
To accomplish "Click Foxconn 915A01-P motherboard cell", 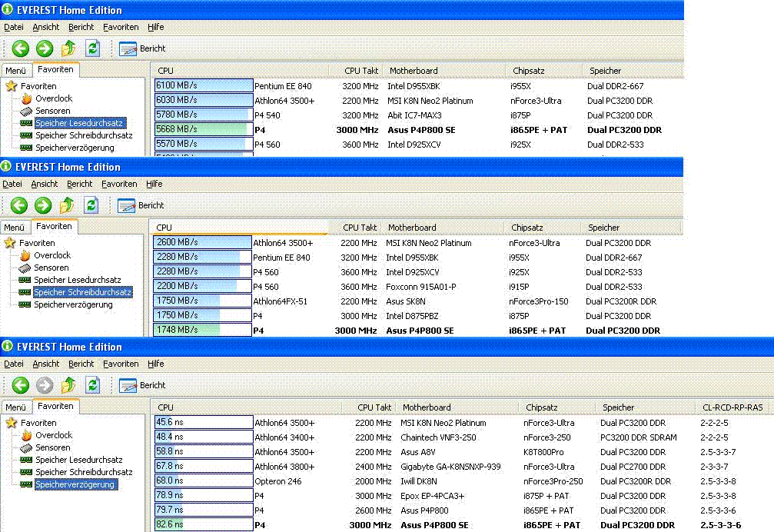I will [420, 287].
